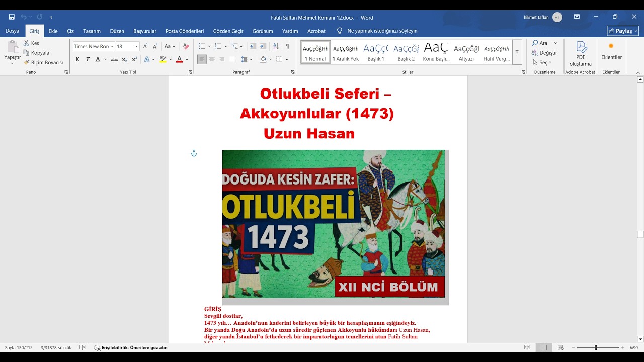Apply subscript formatting (x₂)
This screenshot has height=362, width=644.
pyautogui.click(x=124, y=59)
